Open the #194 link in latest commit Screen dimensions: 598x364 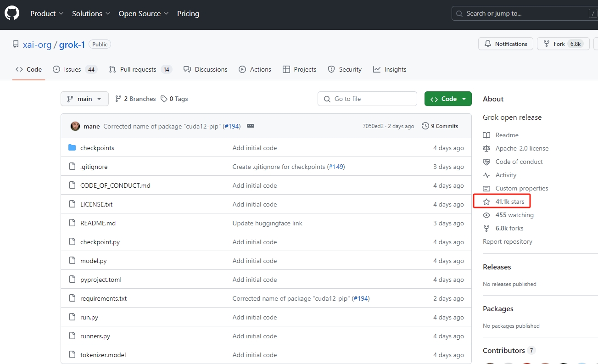[x=231, y=126]
